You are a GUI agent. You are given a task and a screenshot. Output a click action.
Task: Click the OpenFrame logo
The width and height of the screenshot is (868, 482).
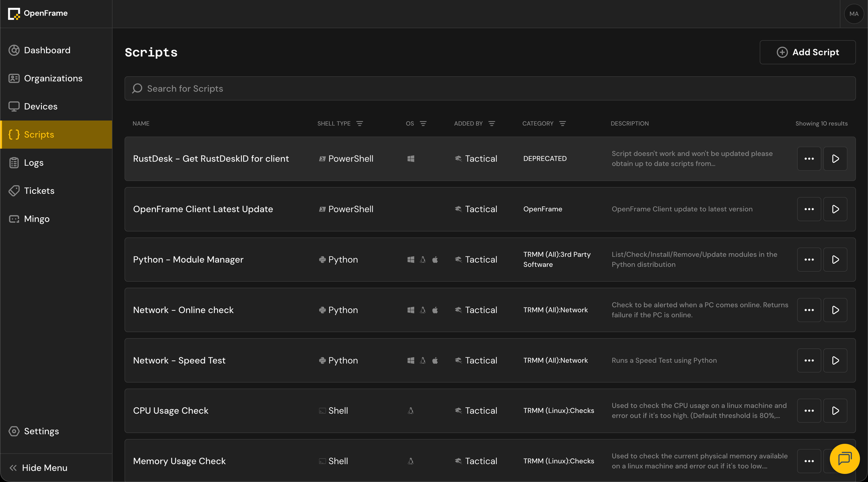click(38, 14)
